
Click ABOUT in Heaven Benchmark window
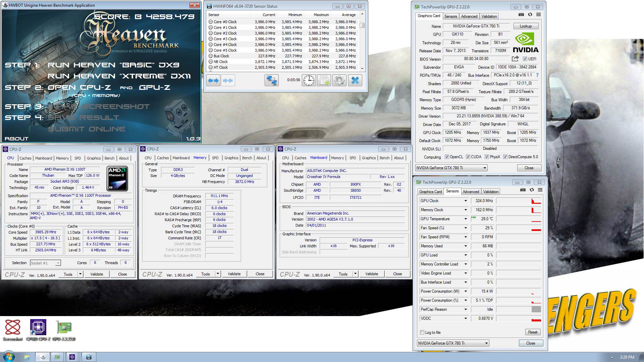click(x=16, y=139)
